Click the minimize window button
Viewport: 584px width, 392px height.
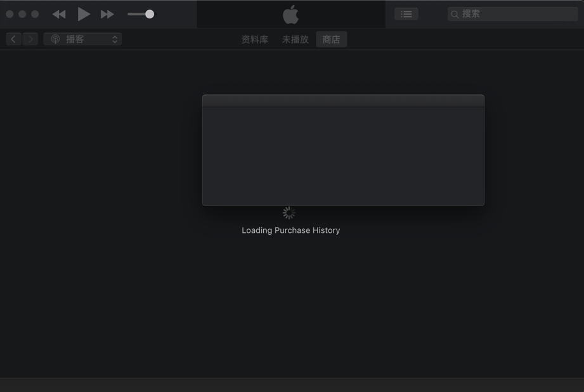click(22, 14)
